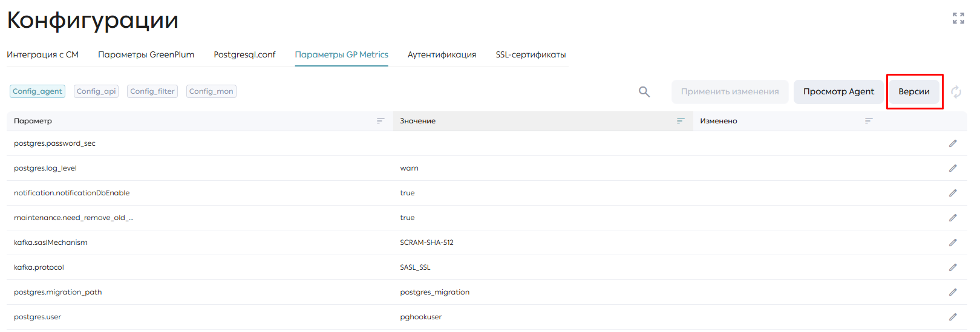Viewport: 980px width, 332px height.
Task: Edit kafka.saslMechanism with pencil icon
Action: [x=953, y=242]
